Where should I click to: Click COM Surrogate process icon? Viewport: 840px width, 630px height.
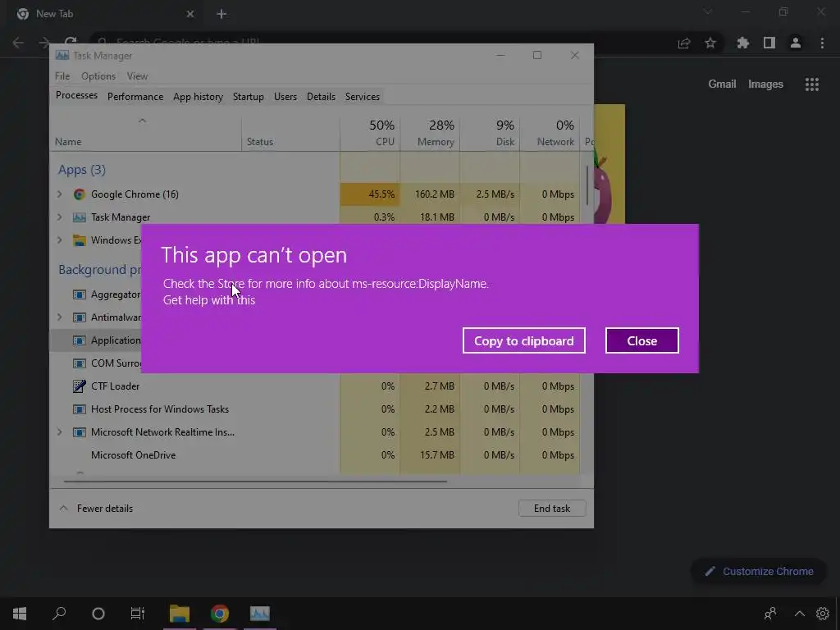(x=80, y=363)
